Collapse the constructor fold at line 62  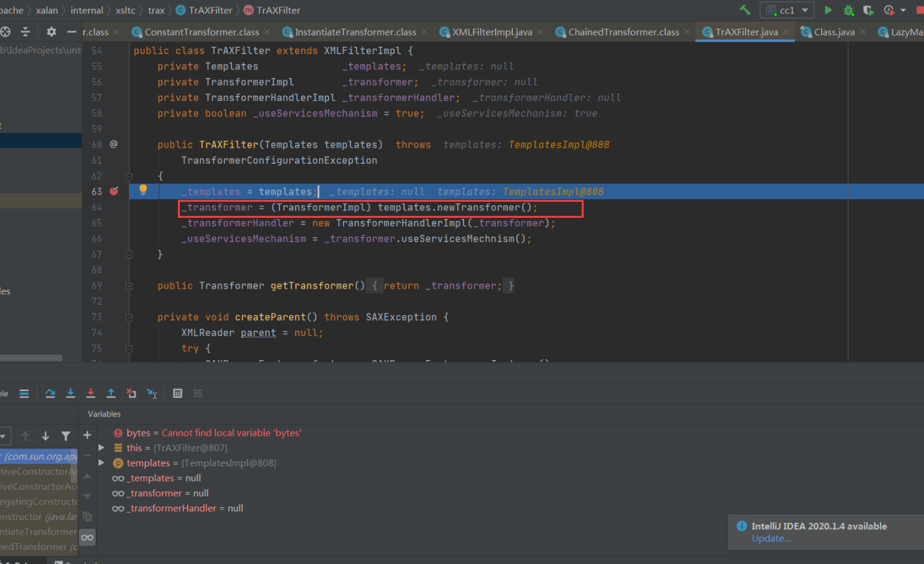pyautogui.click(x=129, y=176)
